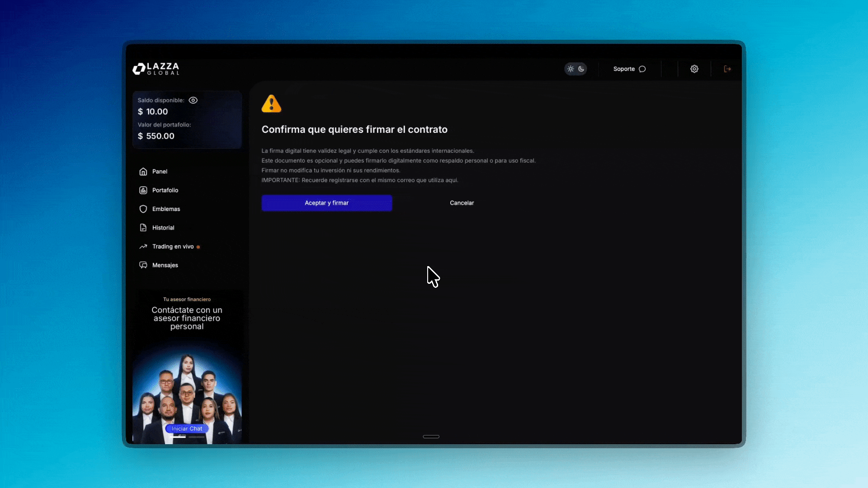
Task: Select the second carousel indicator under the banner
Action: (x=196, y=437)
